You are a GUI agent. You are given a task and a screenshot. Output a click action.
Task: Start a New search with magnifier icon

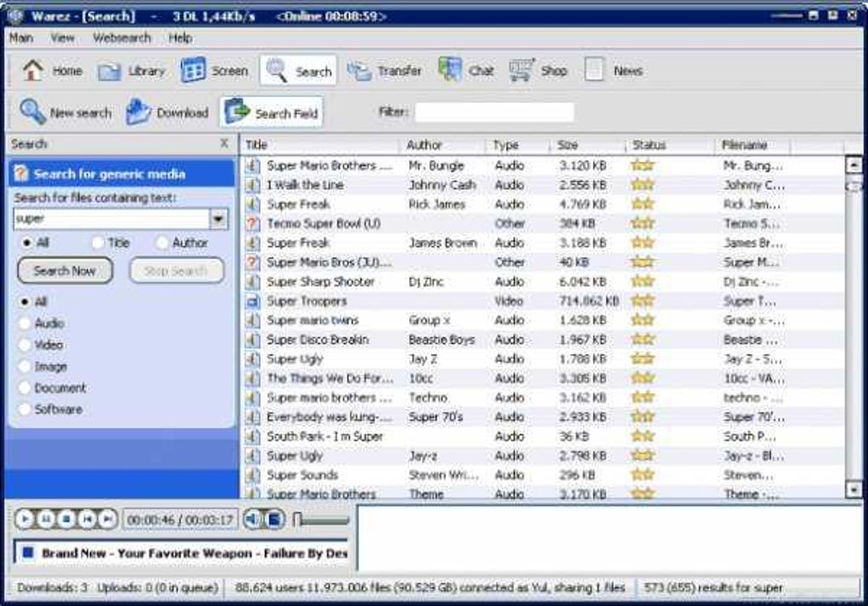(32, 112)
